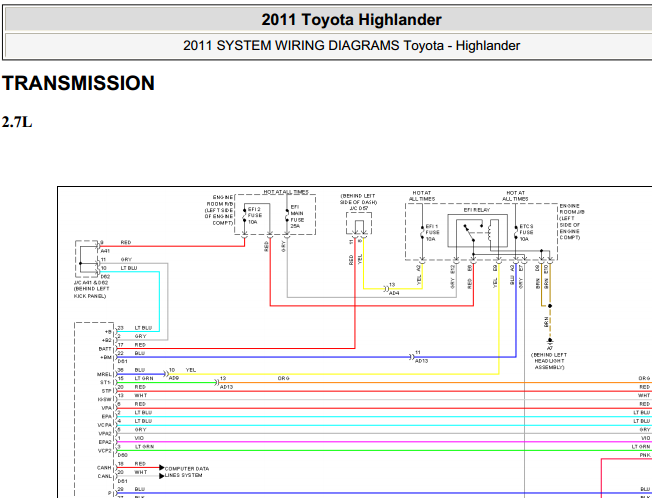Screen dimensions: 652x498
Task: Click the "A7" ground point label
Action: point(550,348)
